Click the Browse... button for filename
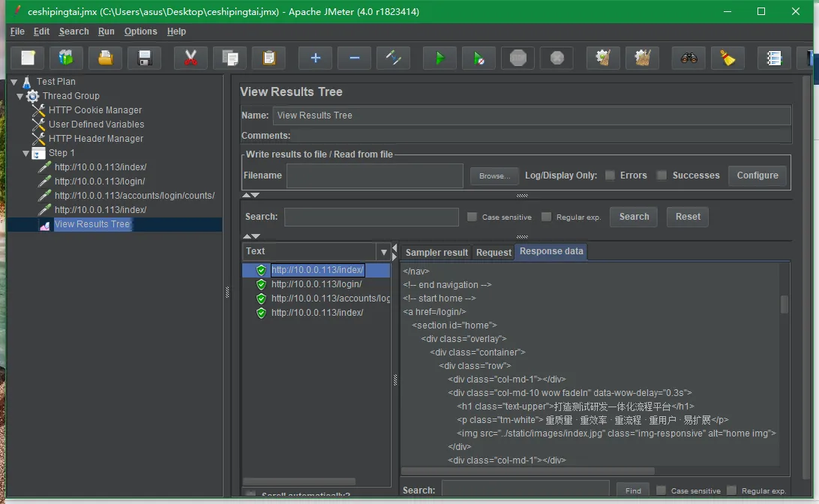This screenshot has width=819, height=504. 494,176
